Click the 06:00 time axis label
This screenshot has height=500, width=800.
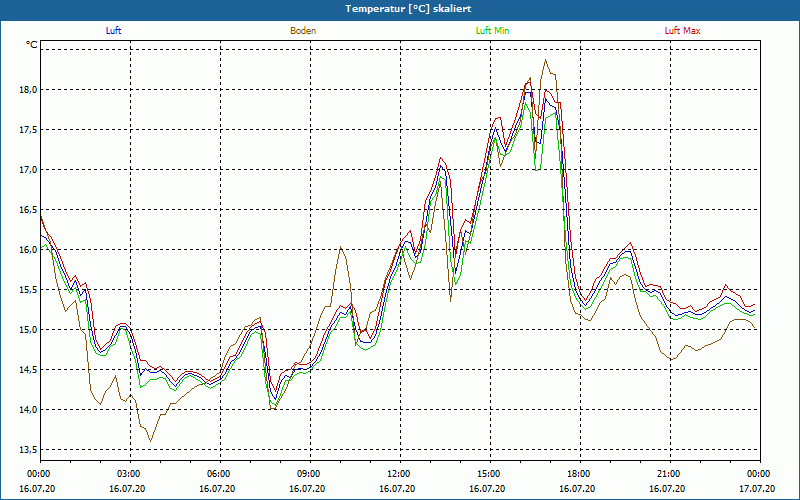click(x=220, y=473)
